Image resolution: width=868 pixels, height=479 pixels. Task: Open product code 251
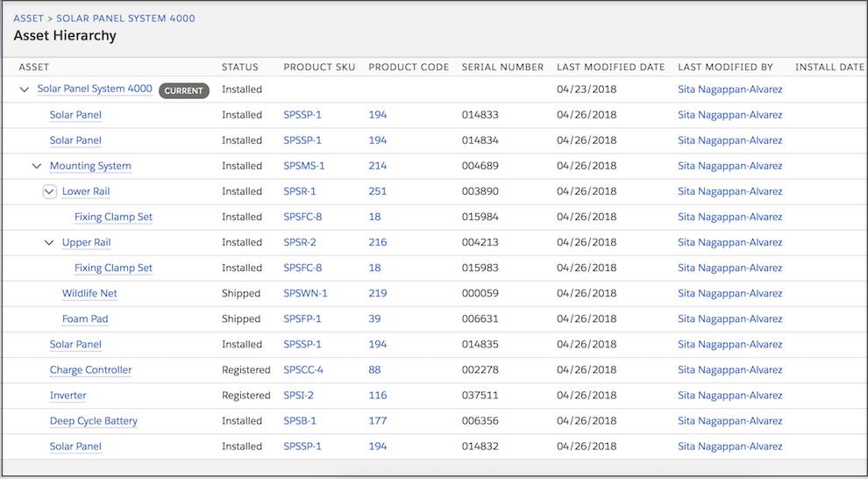point(378,191)
